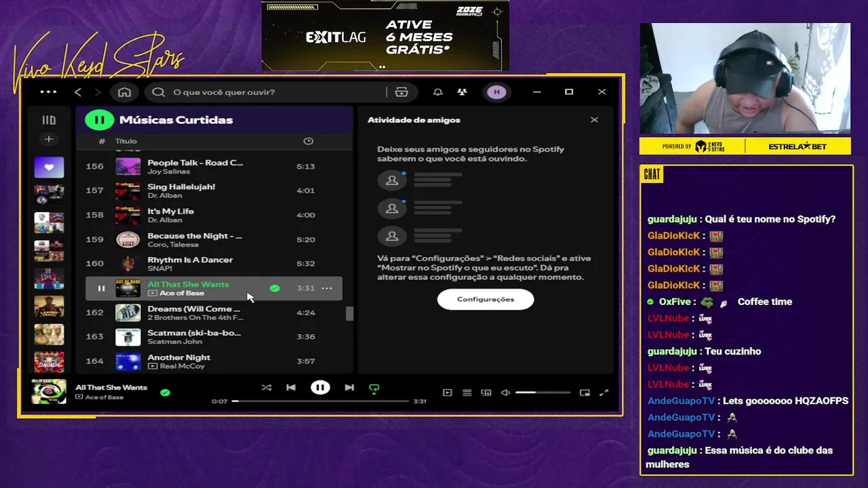Select song 'Scatman (ski-ba-bo...'
868x488 pixels.
pyautogui.click(x=194, y=333)
